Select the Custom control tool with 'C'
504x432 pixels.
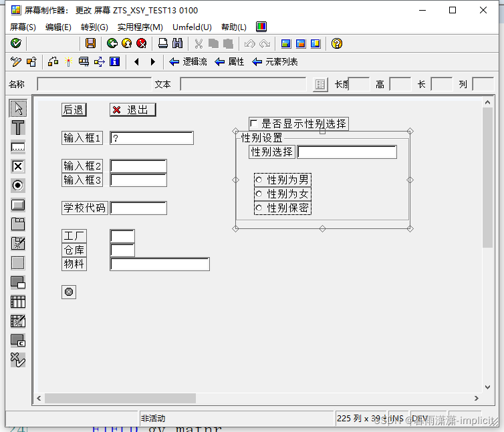pos(18,341)
